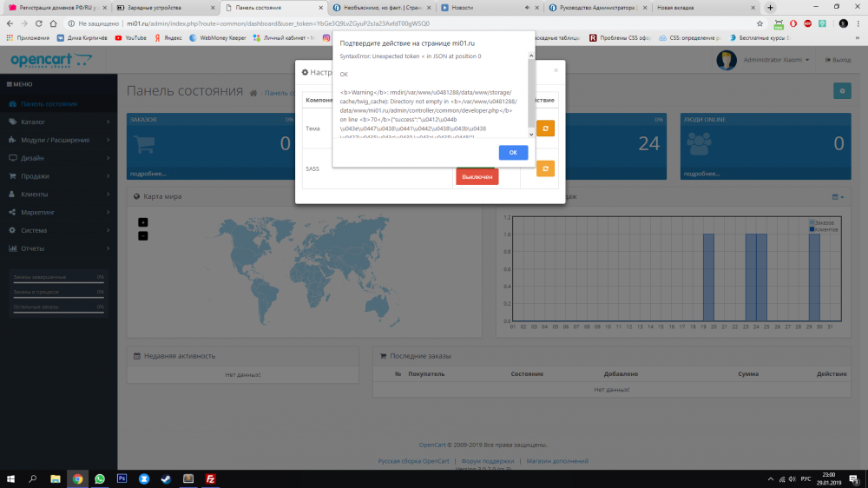Refresh the SASS cache with orange button

click(x=545, y=168)
